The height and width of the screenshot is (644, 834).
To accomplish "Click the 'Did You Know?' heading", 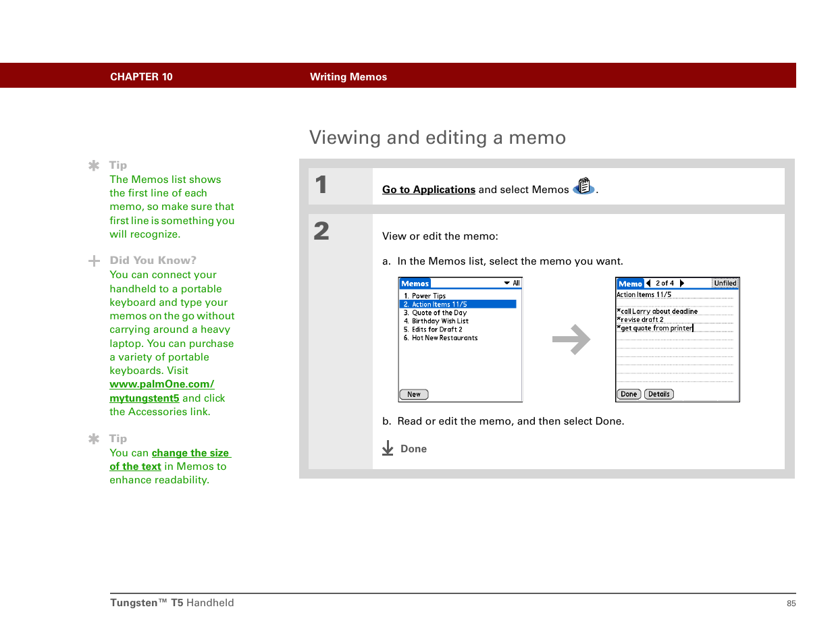I will 153,261.
